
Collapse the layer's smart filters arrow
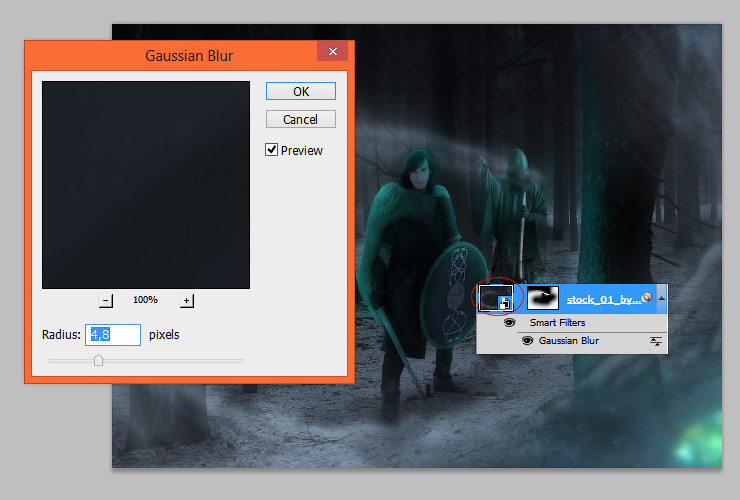[x=662, y=298]
